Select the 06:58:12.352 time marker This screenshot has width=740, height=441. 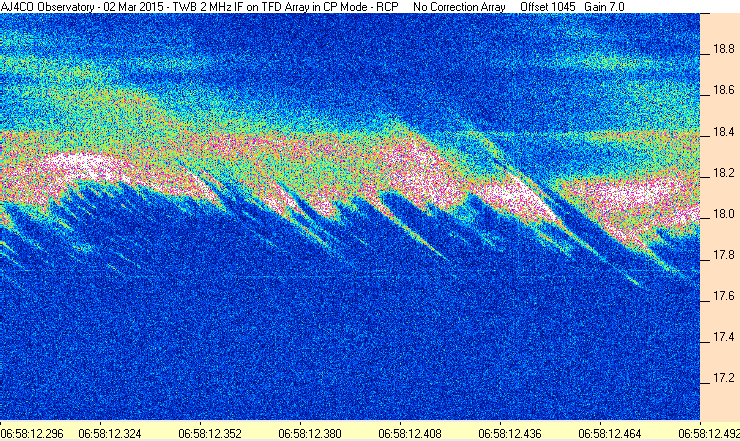click(210, 433)
